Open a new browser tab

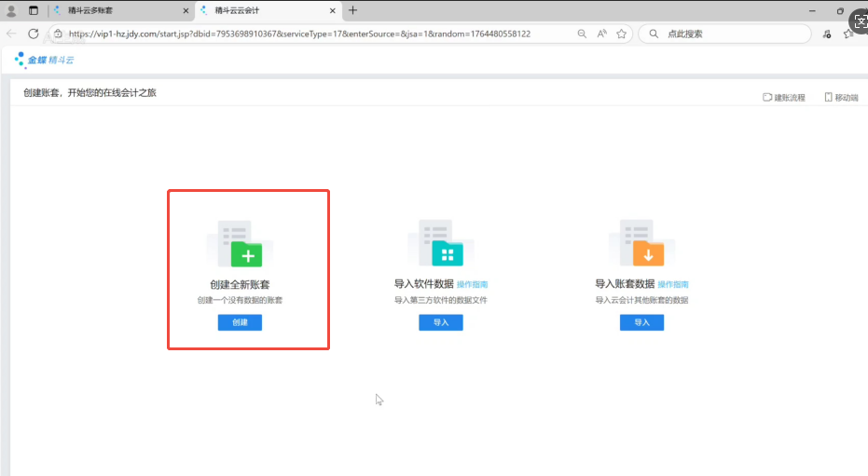[x=352, y=10]
